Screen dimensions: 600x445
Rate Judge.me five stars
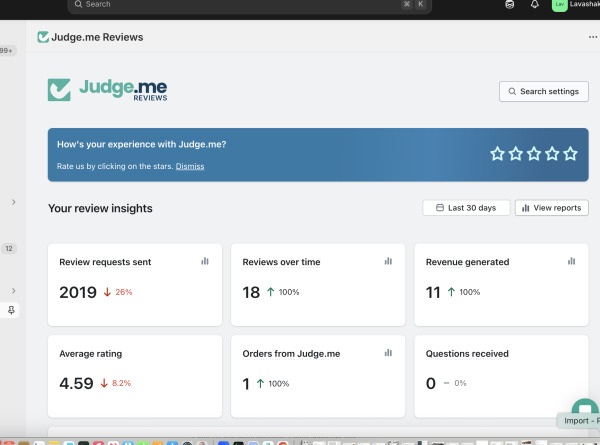click(570, 154)
